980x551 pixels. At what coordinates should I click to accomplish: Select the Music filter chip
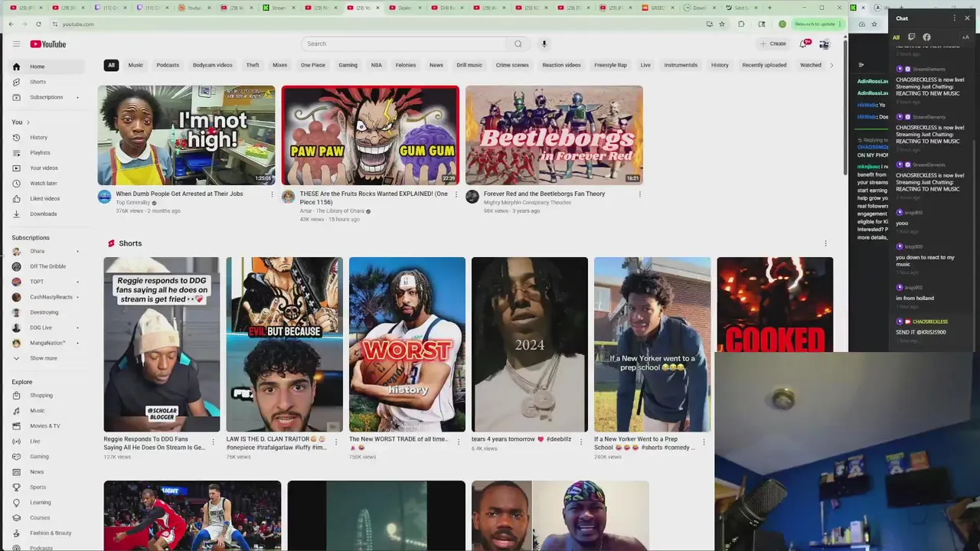click(x=136, y=65)
